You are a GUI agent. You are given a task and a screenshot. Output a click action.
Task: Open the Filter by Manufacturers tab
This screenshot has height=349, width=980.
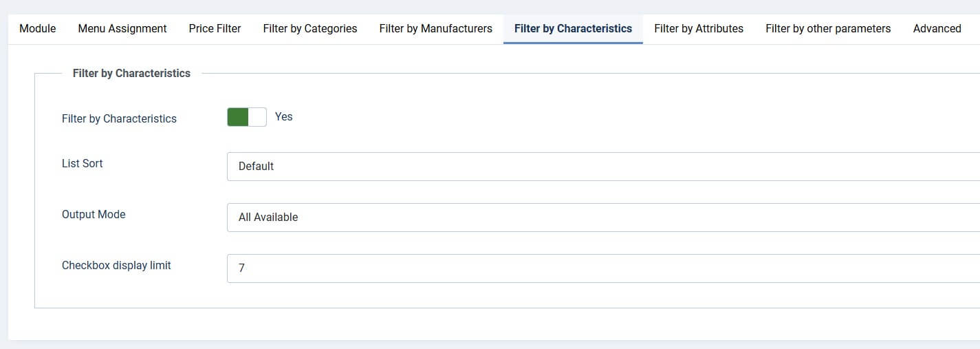(x=435, y=29)
